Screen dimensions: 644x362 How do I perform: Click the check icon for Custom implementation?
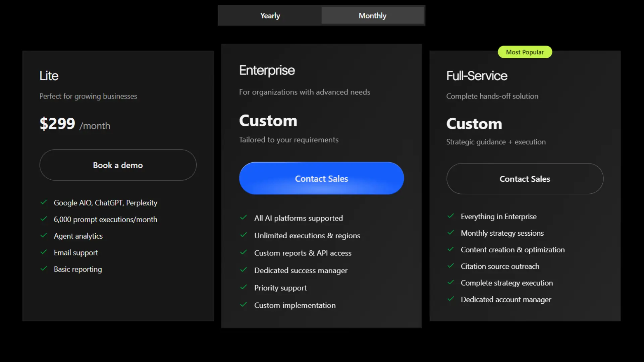point(244,305)
